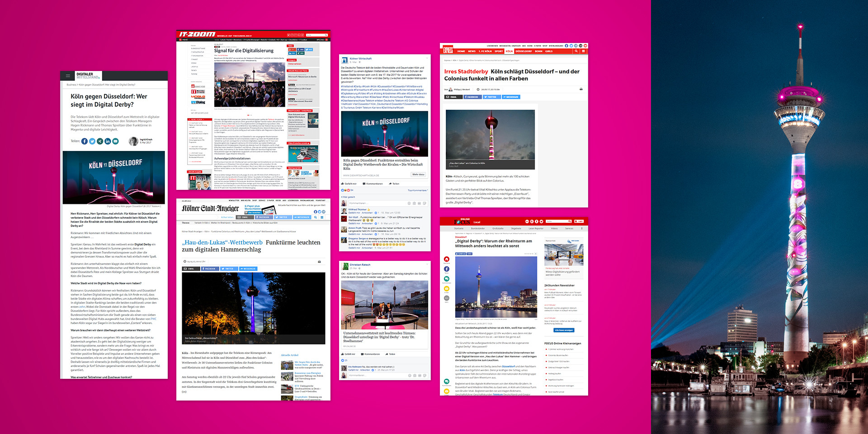Expand options chevron on Kölner Wirtschaft post

click(x=426, y=59)
